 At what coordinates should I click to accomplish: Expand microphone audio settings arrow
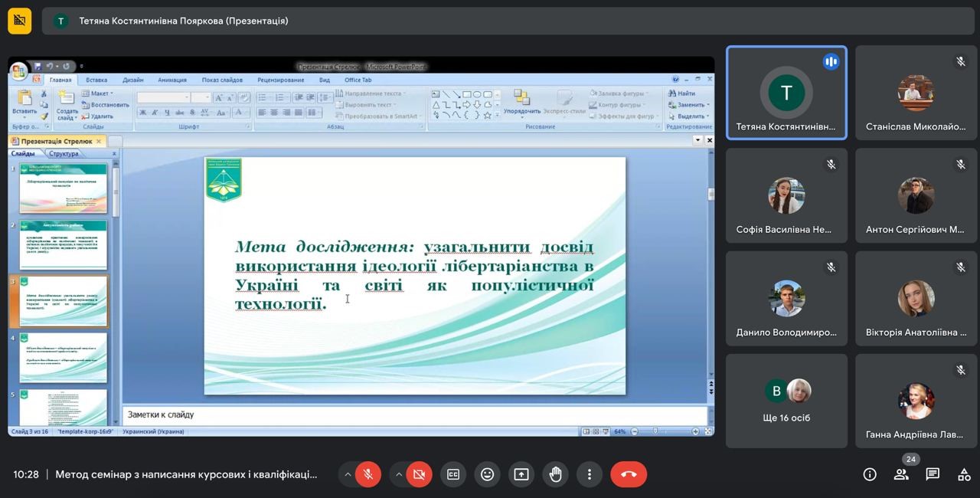tap(348, 474)
